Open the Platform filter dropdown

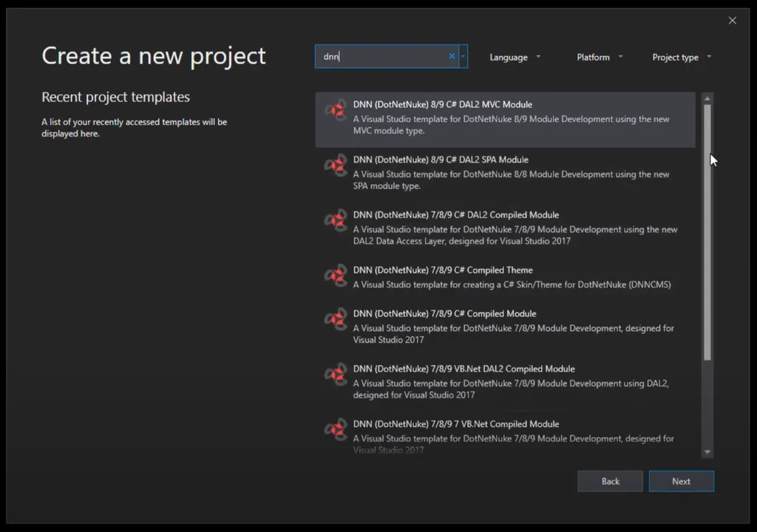click(599, 57)
